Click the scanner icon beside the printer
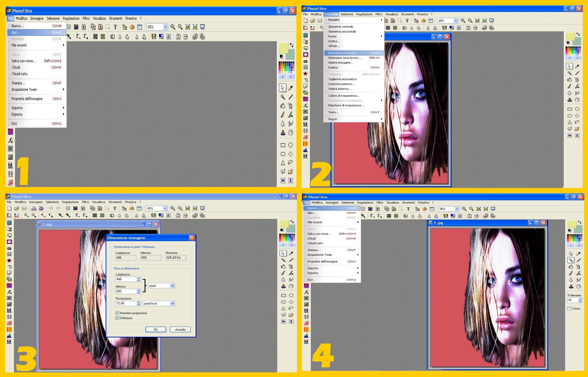The height and width of the screenshot is (377, 588). 41,208
